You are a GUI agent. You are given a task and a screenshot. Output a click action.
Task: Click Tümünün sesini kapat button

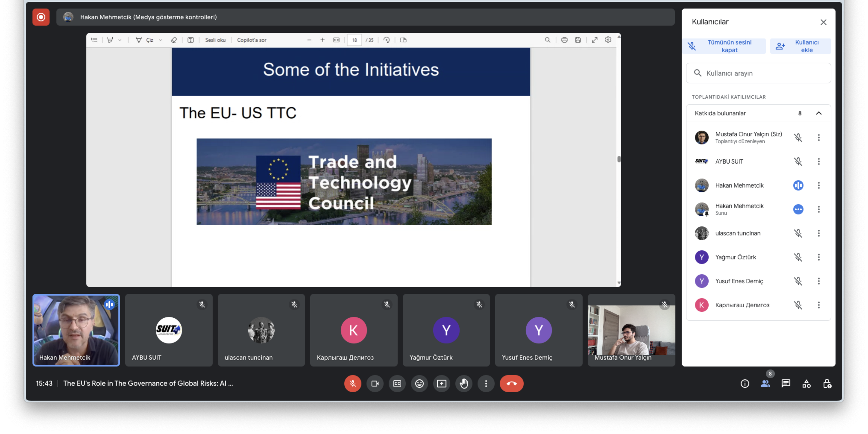[x=724, y=46]
